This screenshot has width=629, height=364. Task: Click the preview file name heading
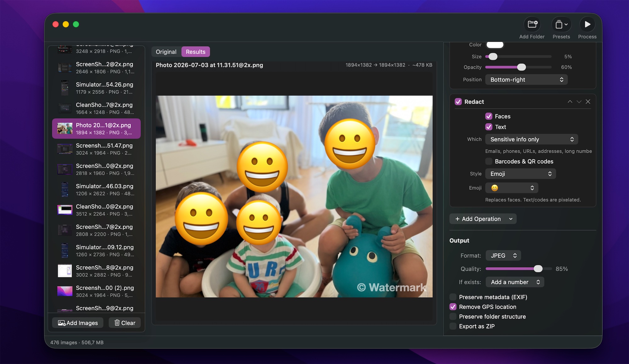click(209, 65)
